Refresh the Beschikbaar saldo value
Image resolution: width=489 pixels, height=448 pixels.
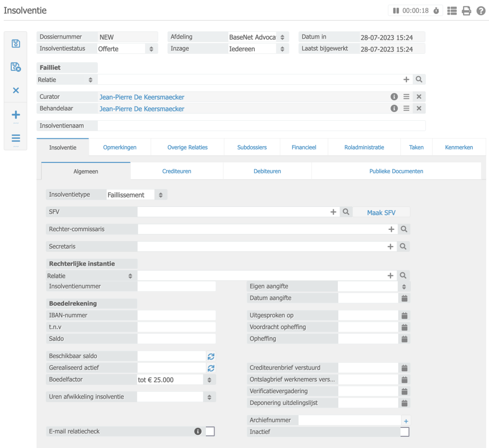pyautogui.click(x=211, y=356)
